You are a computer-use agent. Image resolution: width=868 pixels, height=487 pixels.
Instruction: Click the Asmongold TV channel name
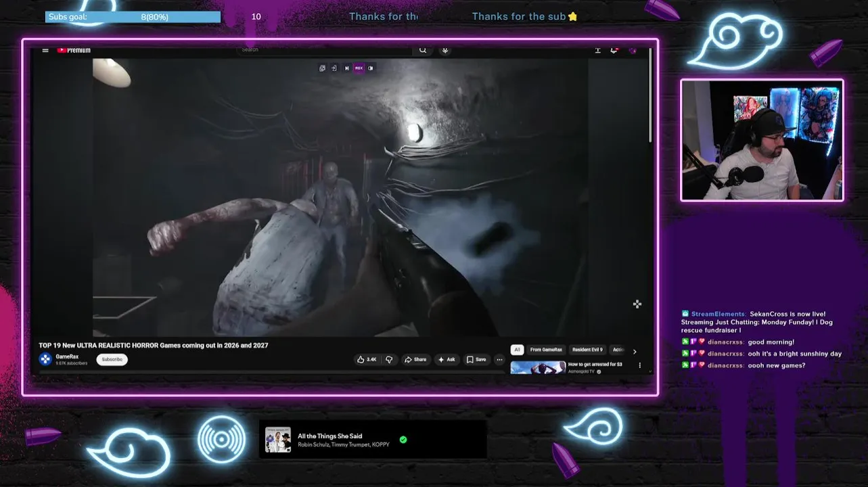point(582,371)
